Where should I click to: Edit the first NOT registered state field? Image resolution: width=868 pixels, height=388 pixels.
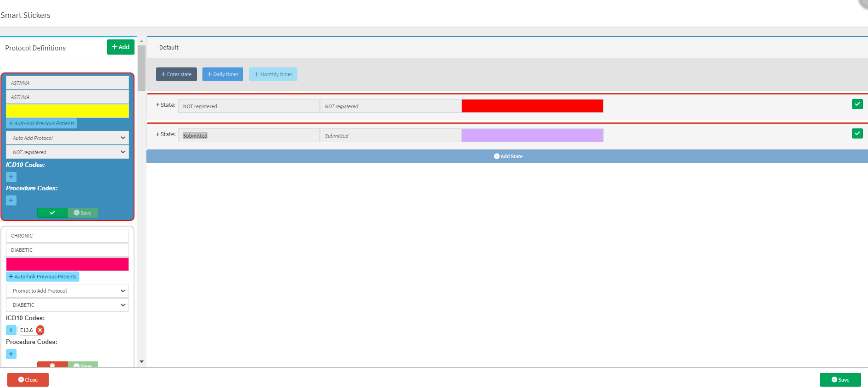pos(249,106)
